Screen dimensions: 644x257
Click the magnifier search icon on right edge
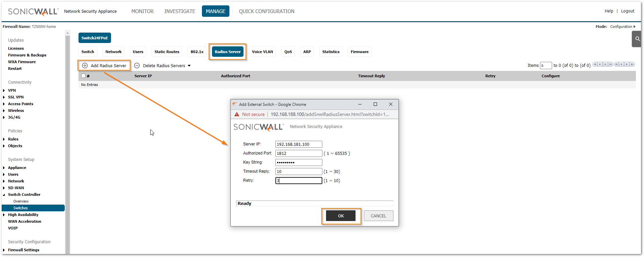coord(637,39)
